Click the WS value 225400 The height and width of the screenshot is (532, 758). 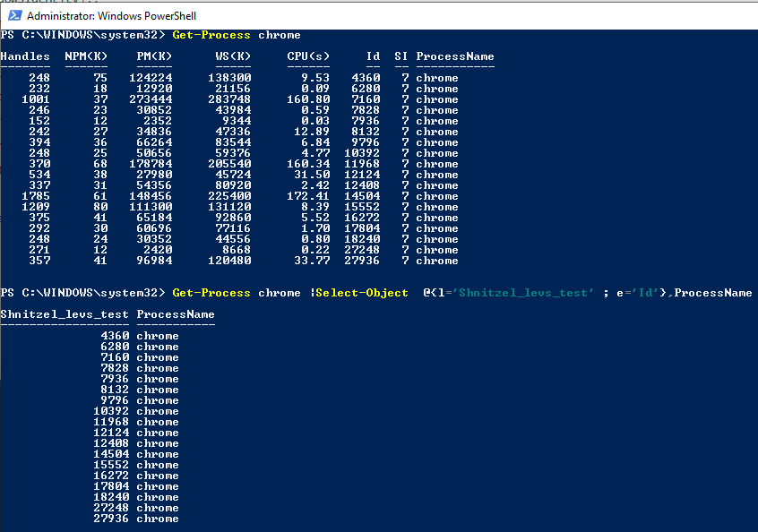(x=229, y=196)
